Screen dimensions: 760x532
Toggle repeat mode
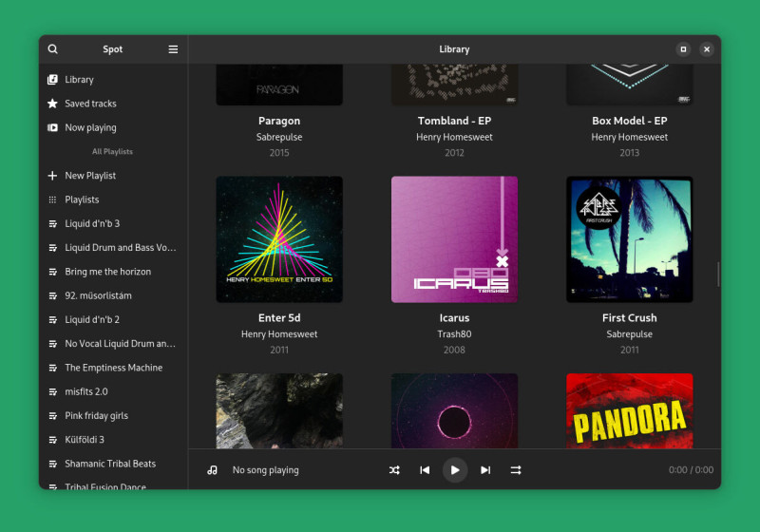tap(516, 470)
